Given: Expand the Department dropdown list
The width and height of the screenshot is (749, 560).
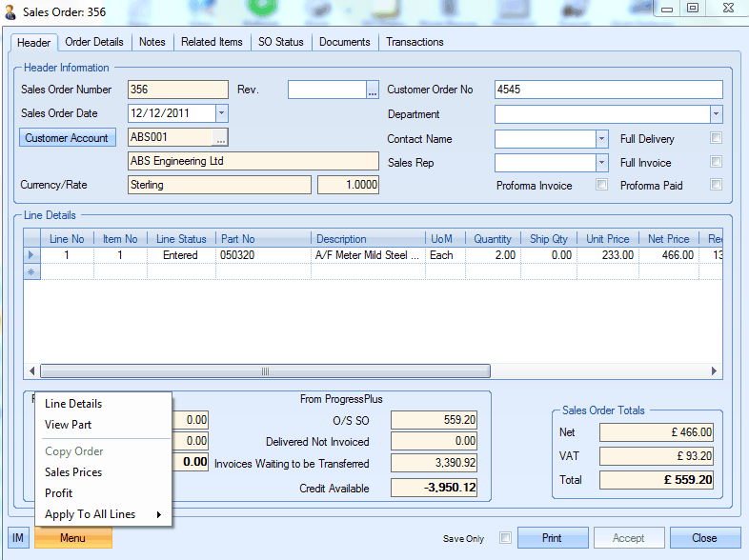Looking at the screenshot, I should tap(716, 114).
